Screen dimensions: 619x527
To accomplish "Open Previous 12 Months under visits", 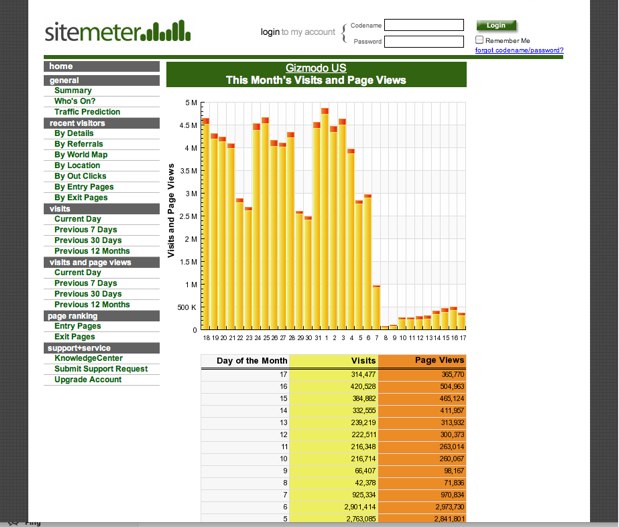I will pos(92,251).
